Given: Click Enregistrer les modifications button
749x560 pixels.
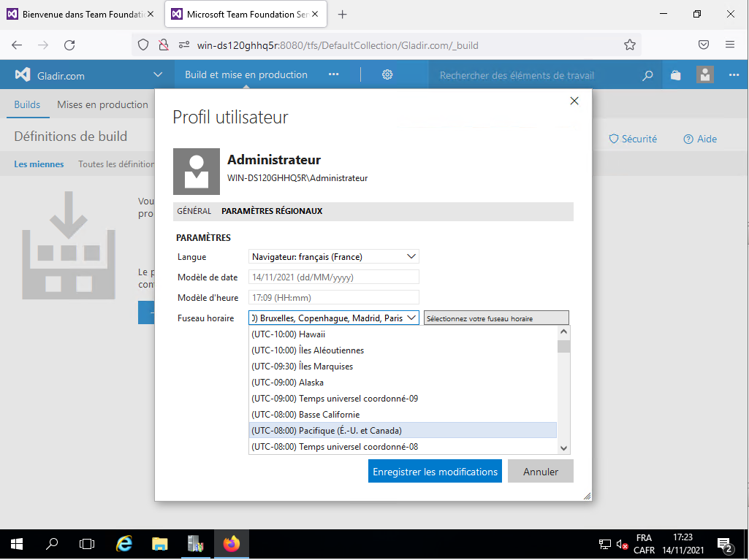Looking at the screenshot, I should point(435,472).
